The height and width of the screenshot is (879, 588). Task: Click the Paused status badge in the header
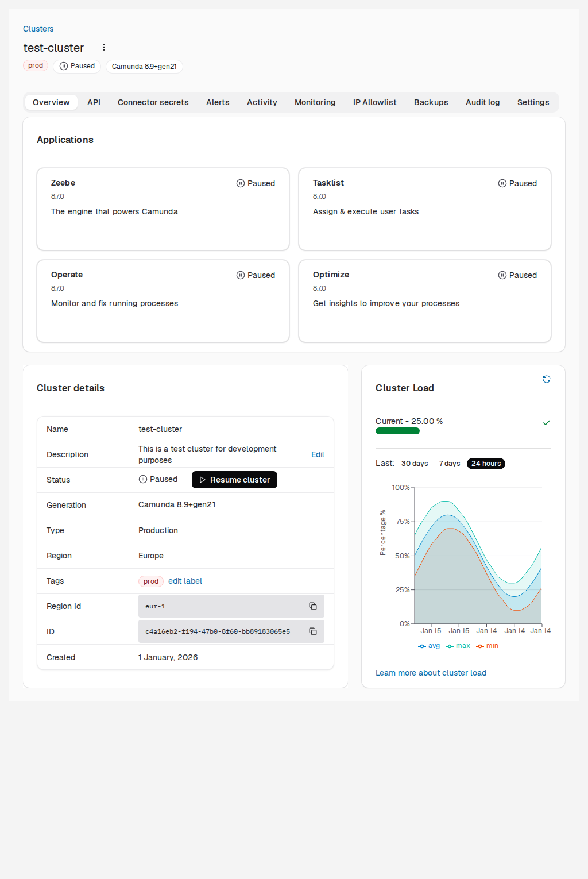click(77, 66)
